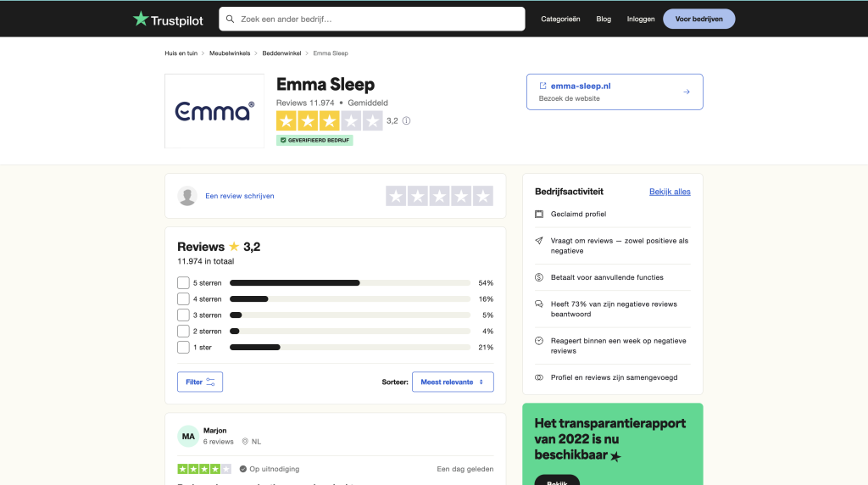Select the third star in the review rating
This screenshot has height=485, width=868.
[439, 196]
